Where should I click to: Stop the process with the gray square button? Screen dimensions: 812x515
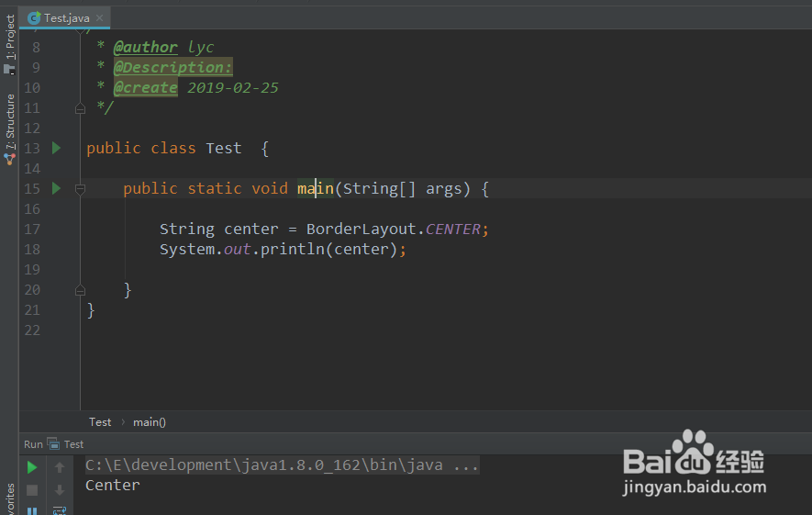click(32, 490)
